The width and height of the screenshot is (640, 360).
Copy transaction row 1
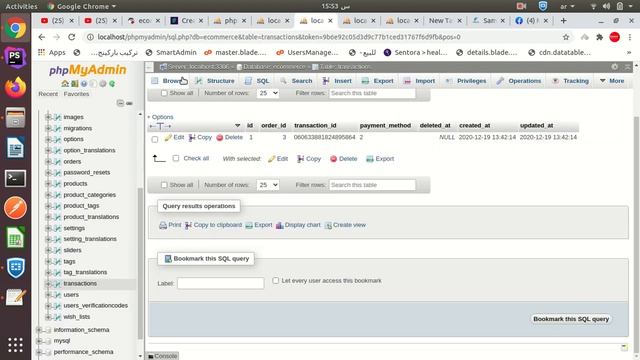point(200,138)
